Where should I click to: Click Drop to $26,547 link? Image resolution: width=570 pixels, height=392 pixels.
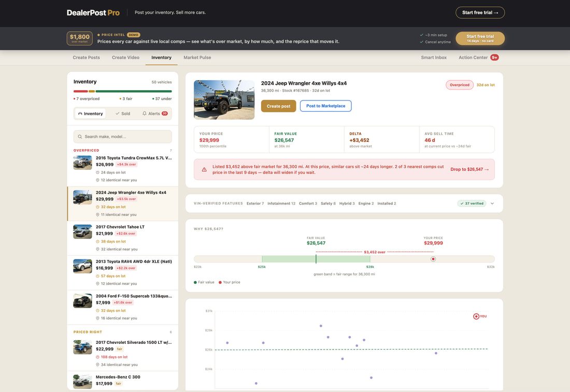click(x=469, y=169)
